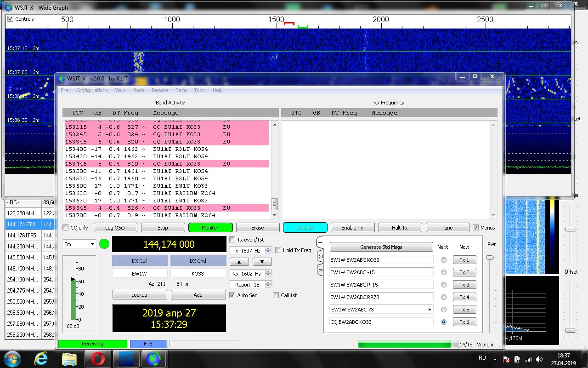Click the down-arrow frequency shift button

[x=262, y=262]
